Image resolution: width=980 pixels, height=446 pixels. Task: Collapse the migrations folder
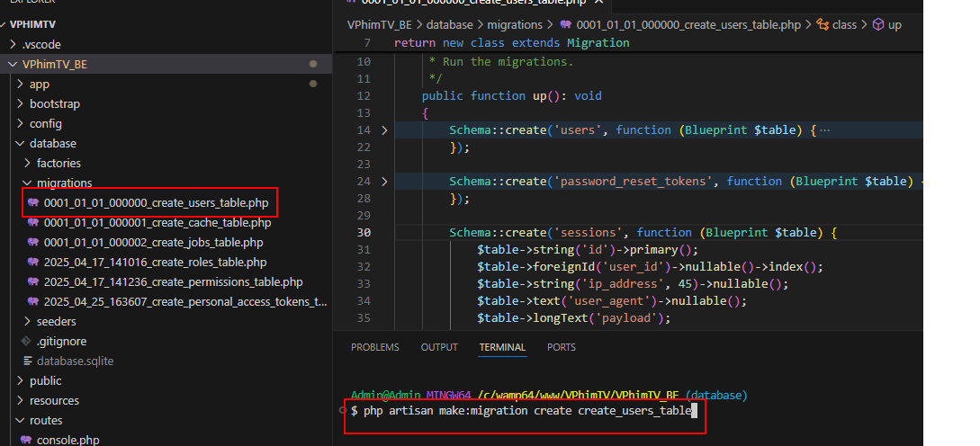[28, 183]
